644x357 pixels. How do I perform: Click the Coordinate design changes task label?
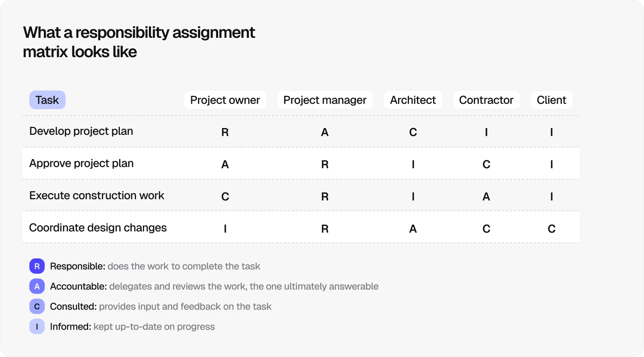pos(98,228)
